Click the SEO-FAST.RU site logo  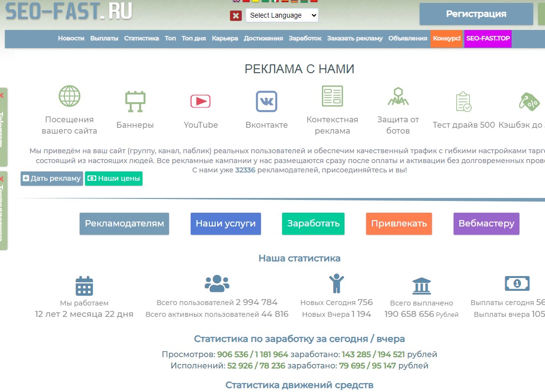point(69,11)
